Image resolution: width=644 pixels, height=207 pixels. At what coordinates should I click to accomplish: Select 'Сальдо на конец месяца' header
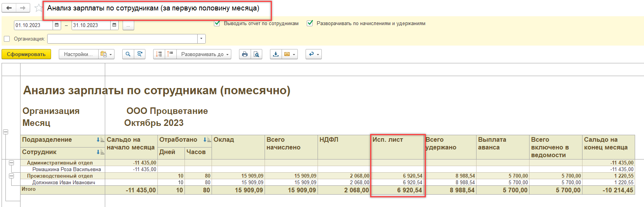pyautogui.click(x=609, y=147)
